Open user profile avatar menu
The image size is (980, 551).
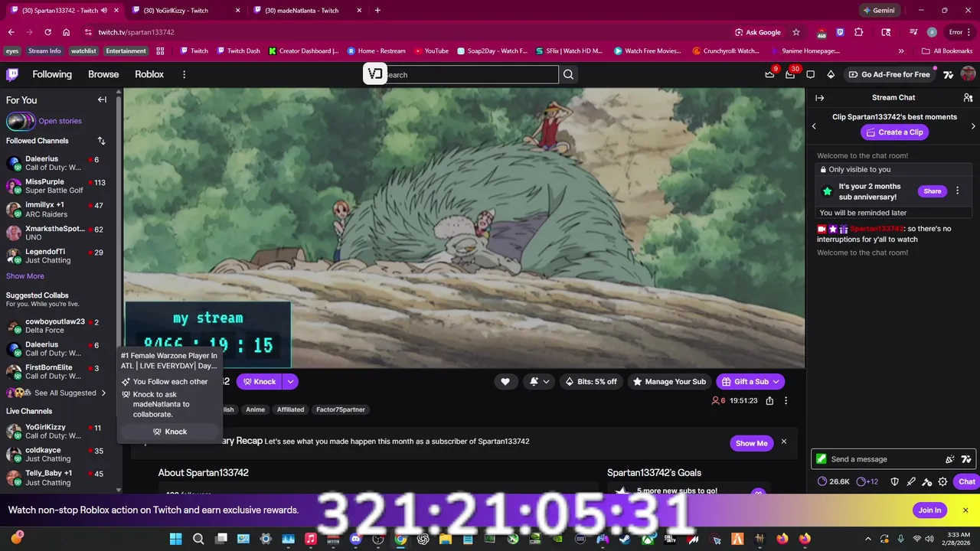coord(968,74)
